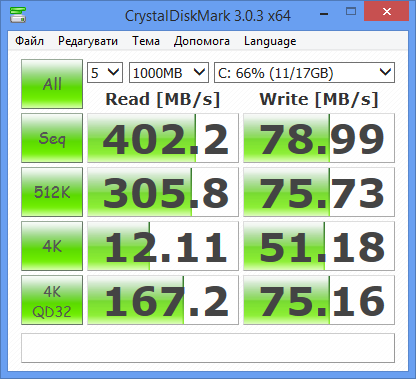Screen dimensions: 416x379
Task: Open the Файл menu
Action: click(x=29, y=41)
